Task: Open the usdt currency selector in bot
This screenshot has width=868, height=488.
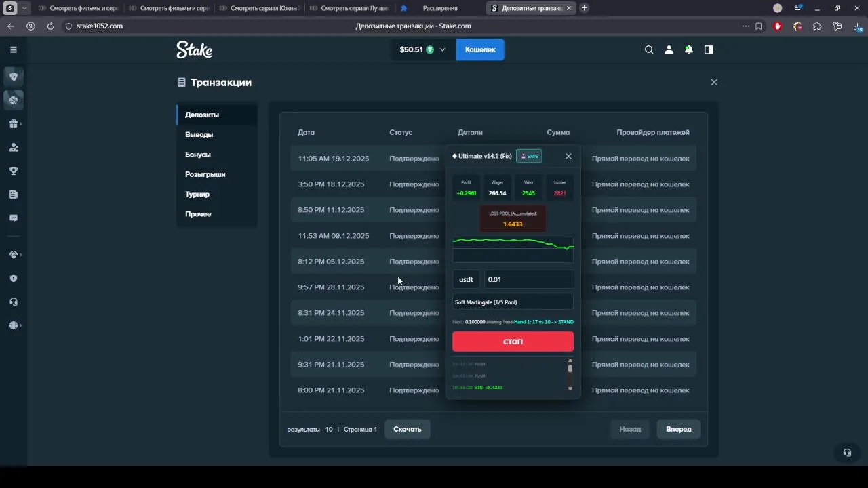Action: click(x=466, y=279)
